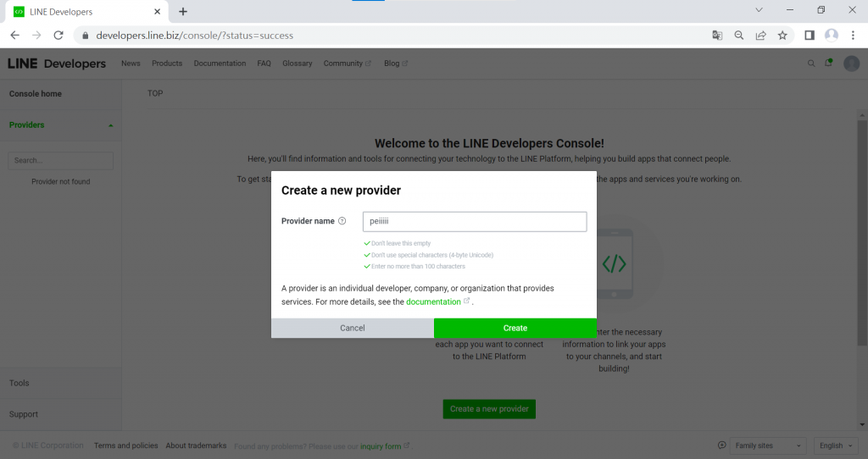Click the page vertical scrollbar
The width and height of the screenshot is (868, 459).
pyautogui.click(x=862, y=232)
